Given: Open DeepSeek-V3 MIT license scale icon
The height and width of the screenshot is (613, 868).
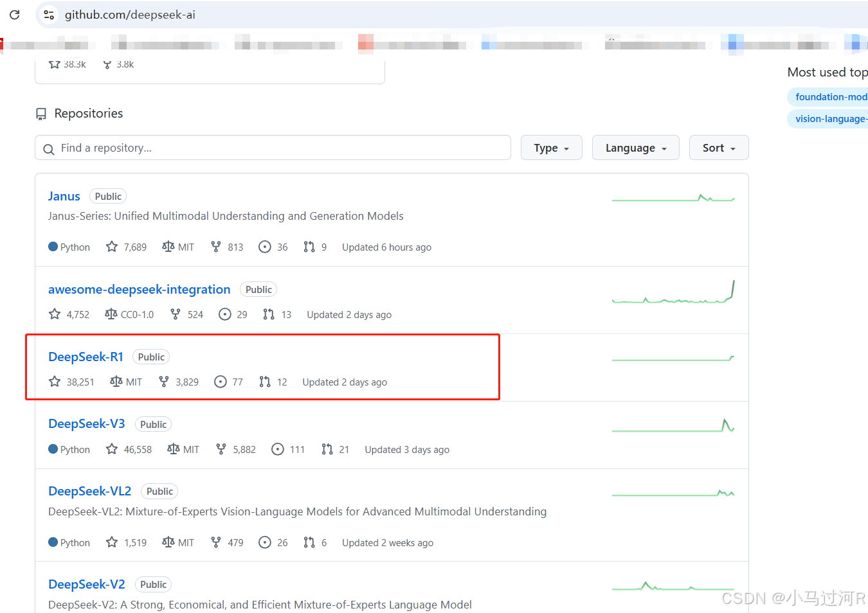Looking at the screenshot, I should click(174, 449).
